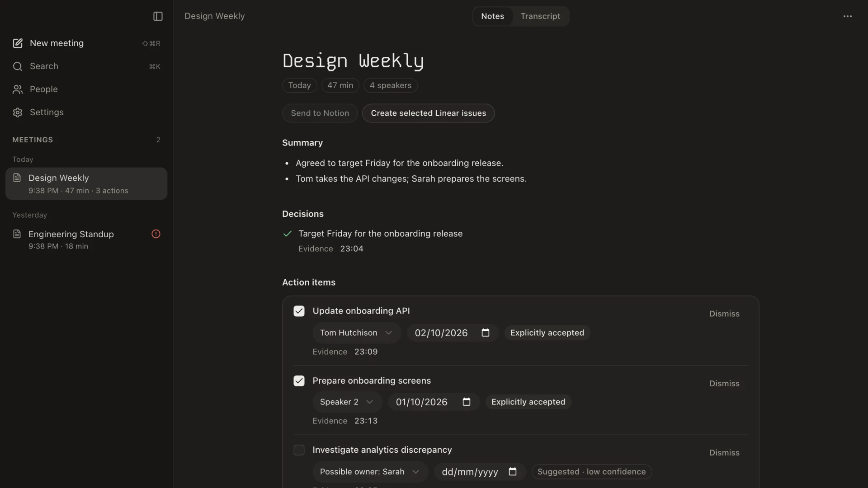Viewport: 868px width, 488px height.
Task: Select the People menu item in sidebar
Action: (x=86, y=89)
